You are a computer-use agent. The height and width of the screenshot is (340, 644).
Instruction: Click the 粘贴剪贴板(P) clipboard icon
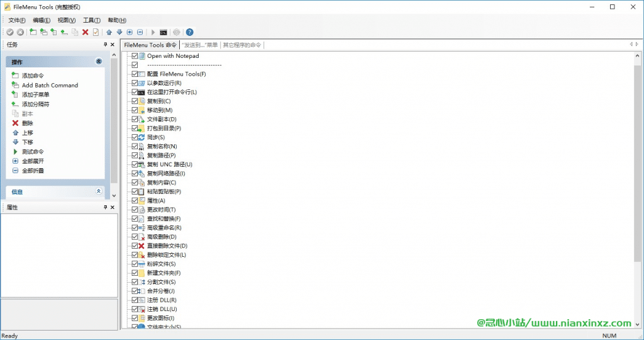[142, 191]
